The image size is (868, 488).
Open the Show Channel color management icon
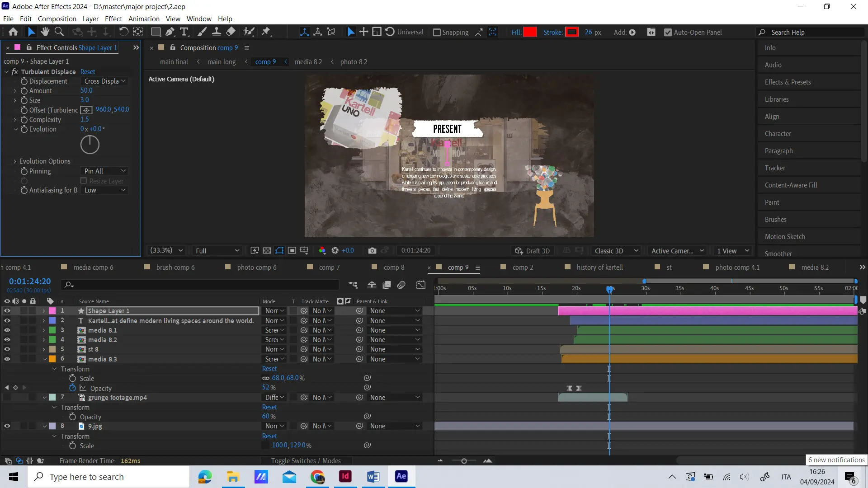point(322,251)
